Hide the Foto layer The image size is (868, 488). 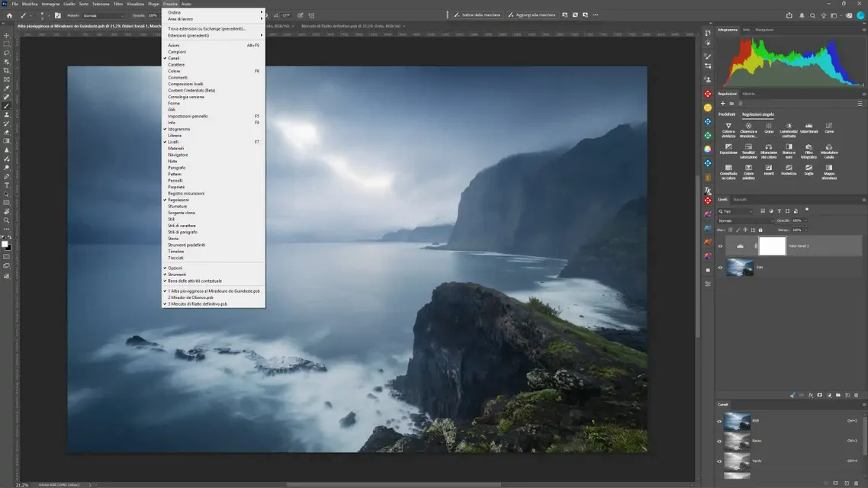[720, 268]
